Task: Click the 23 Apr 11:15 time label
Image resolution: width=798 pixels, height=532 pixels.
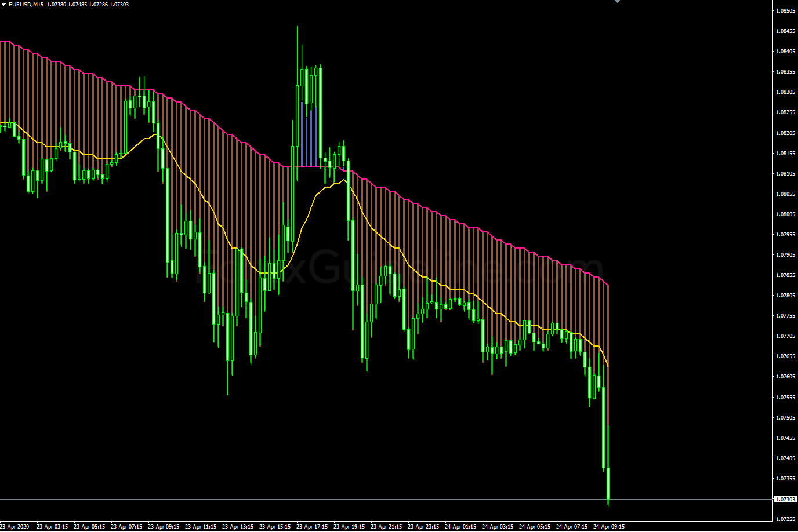Action: (201, 527)
